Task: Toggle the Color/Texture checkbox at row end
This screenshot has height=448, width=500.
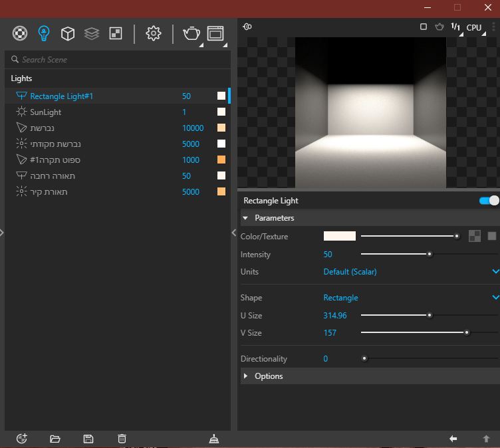Action: 492,236
